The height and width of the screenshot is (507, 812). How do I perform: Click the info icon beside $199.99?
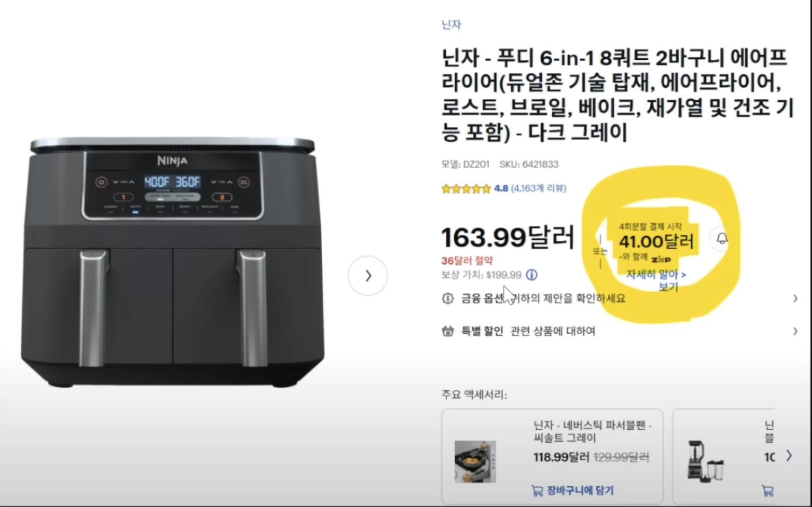[532, 275]
